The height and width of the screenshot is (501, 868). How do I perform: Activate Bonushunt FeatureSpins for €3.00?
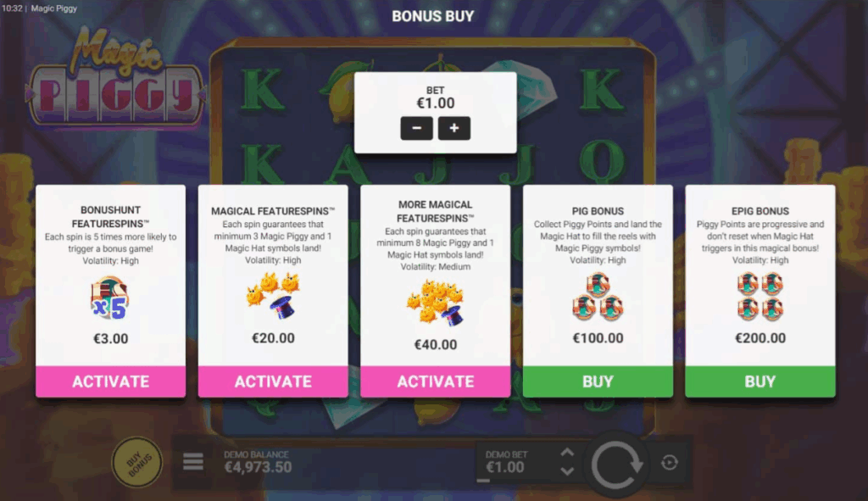pos(111,381)
